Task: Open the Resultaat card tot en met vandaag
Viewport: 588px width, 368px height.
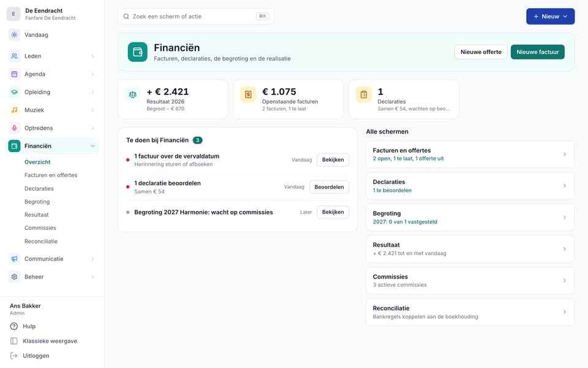Action: tap(470, 249)
